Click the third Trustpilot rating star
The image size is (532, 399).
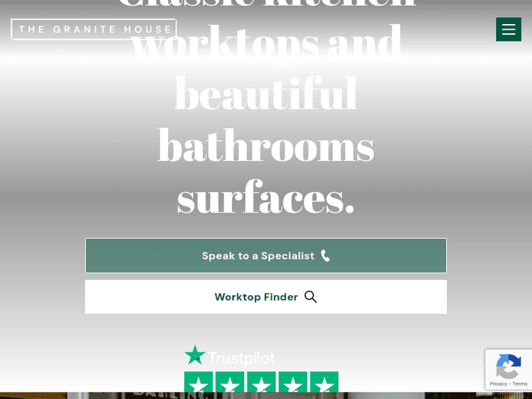[x=261, y=383]
